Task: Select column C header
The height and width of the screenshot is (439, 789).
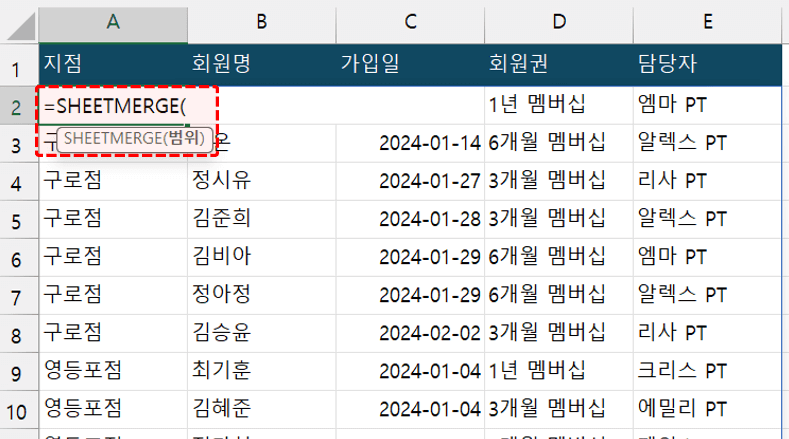Action: [410, 22]
